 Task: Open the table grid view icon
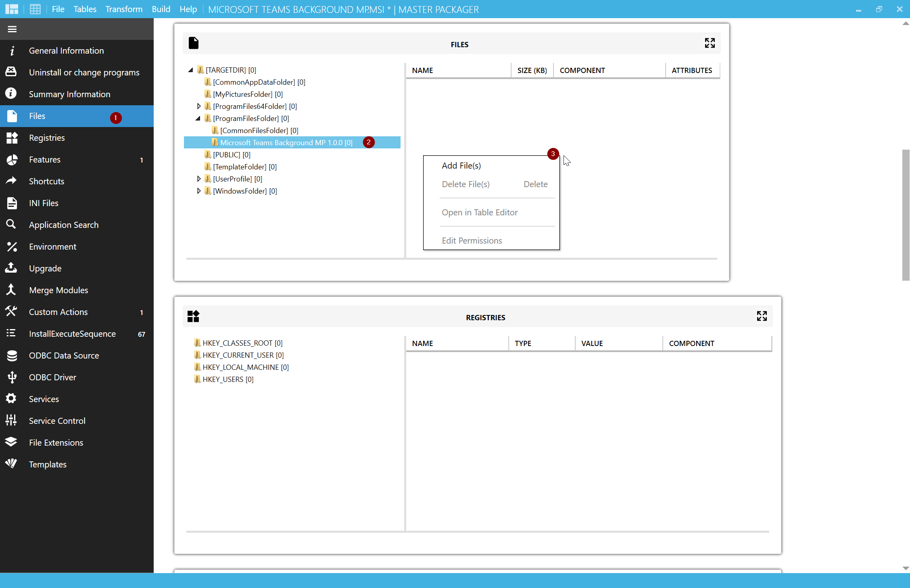point(35,9)
